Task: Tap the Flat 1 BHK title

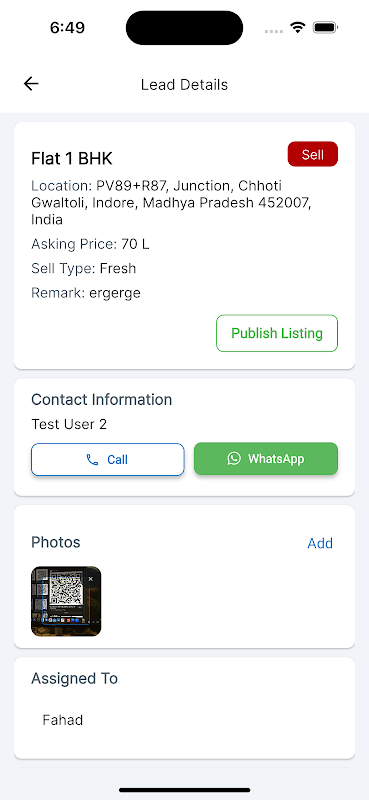Action: click(x=72, y=159)
